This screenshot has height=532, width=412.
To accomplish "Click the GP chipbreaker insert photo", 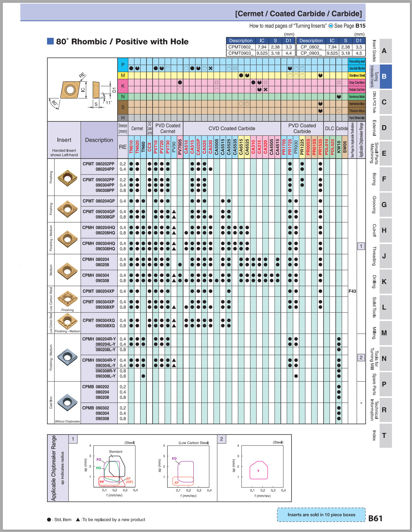I will tap(67, 209).
